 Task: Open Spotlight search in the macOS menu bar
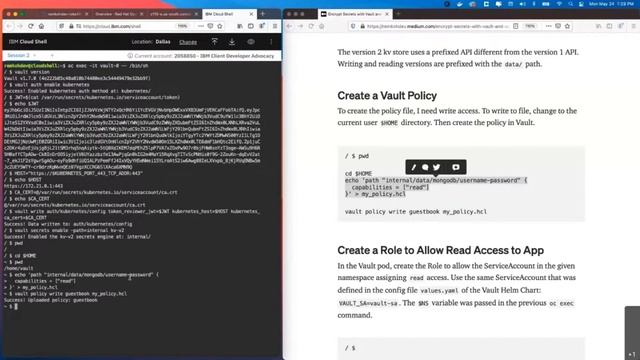click(x=570, y=4)
